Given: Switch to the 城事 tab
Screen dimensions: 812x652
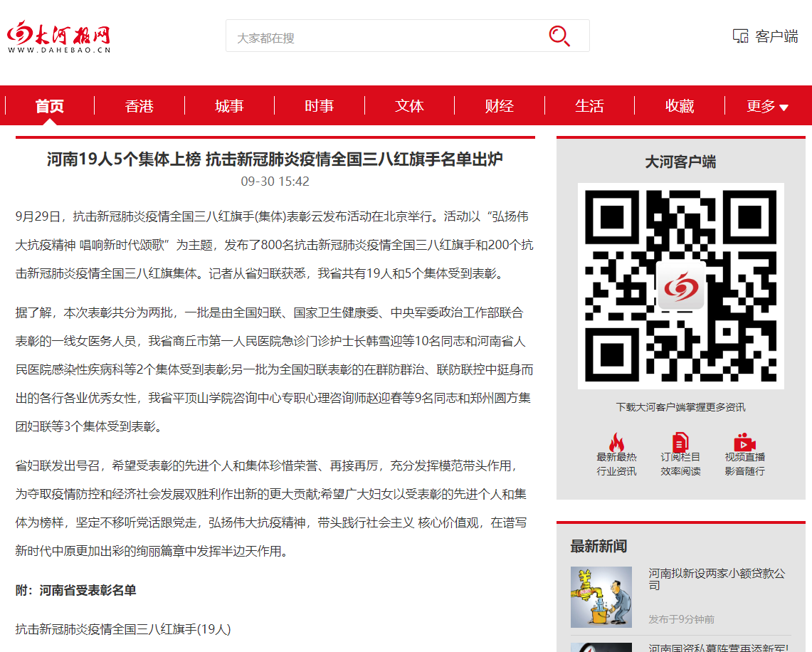Looking at the screenshot, I should 229,106.
